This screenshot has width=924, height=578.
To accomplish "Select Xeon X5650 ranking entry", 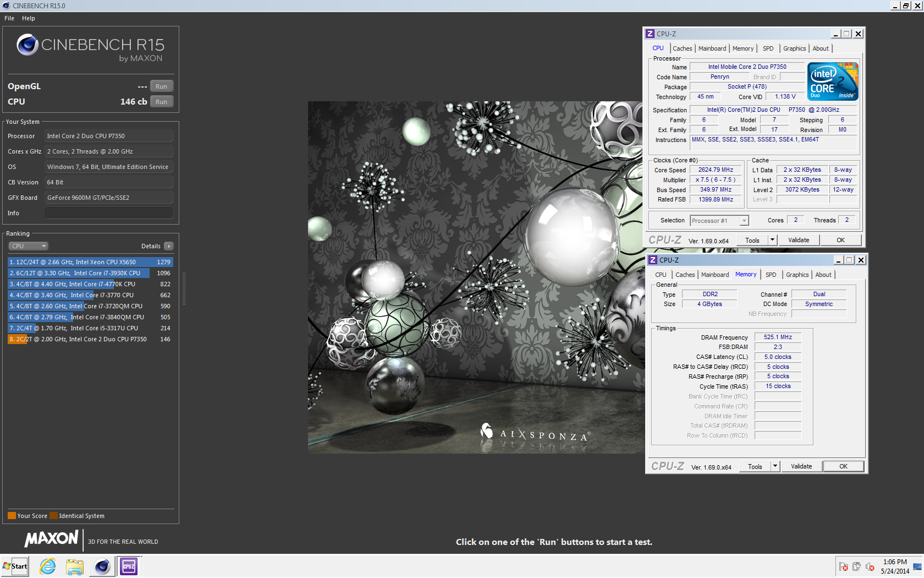I will (x=90, y=262).
